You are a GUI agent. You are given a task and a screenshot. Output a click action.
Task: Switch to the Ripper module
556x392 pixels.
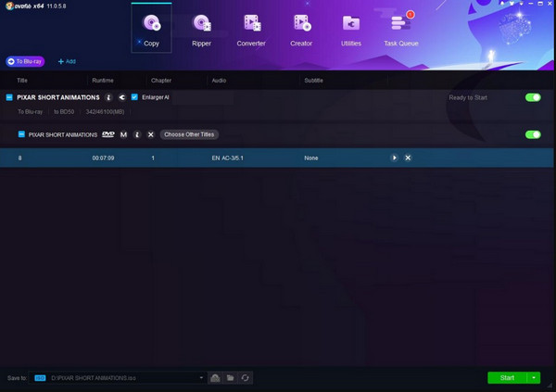[201, 31]
